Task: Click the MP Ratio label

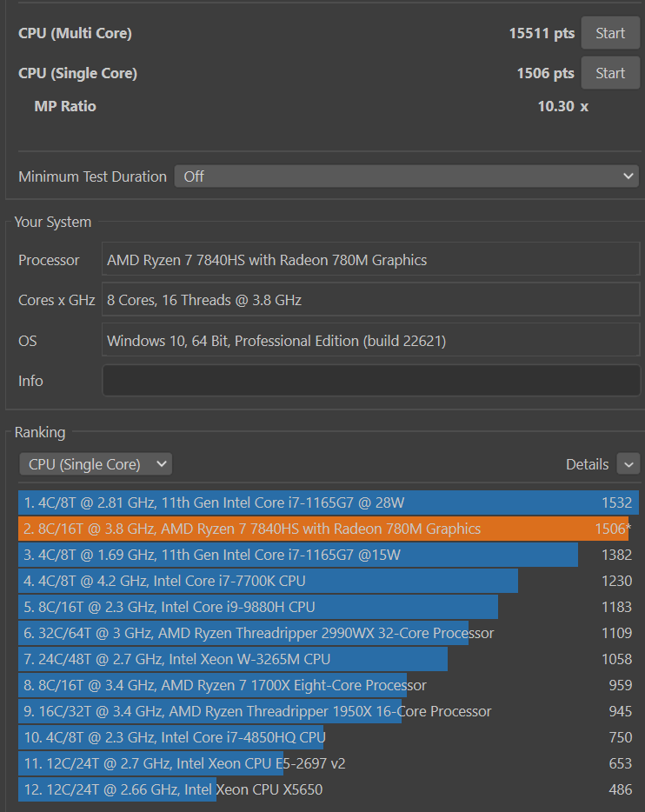Action: [65, 106]
